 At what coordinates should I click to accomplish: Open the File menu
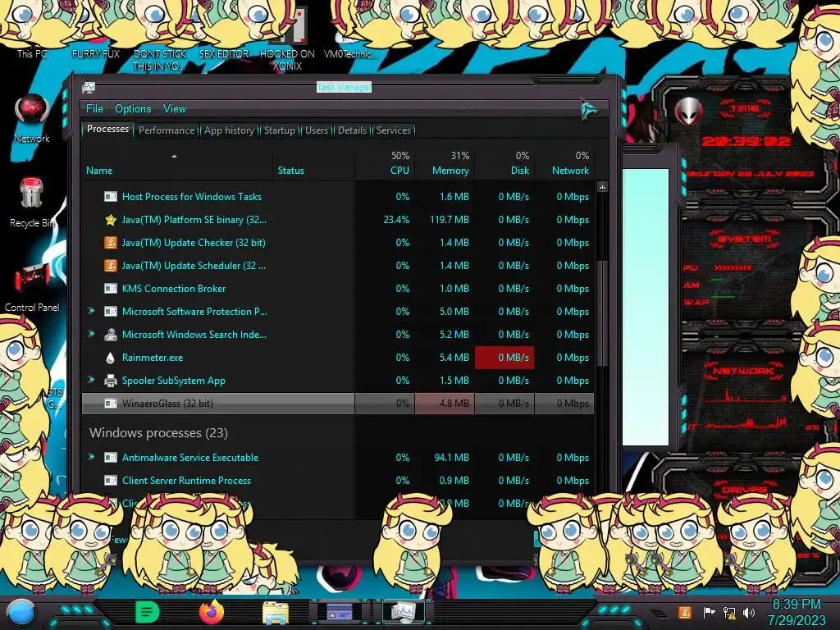click(94, 109)
